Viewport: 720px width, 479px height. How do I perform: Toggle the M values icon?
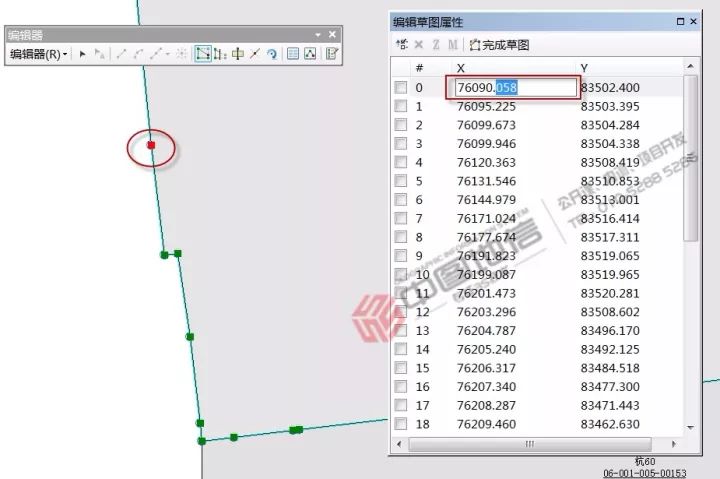coord(453,45)
